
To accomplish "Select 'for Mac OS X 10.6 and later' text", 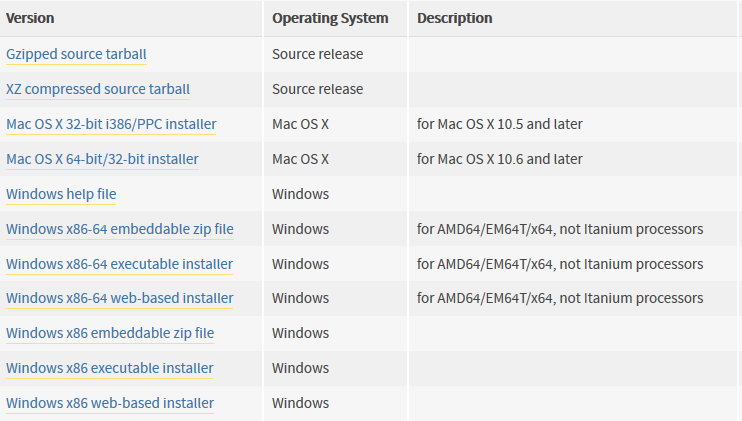I will coord(499,159).
